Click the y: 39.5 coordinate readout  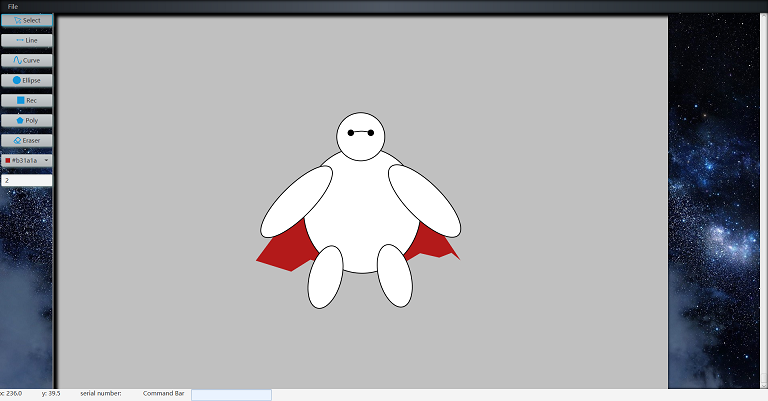coord(51,393)
